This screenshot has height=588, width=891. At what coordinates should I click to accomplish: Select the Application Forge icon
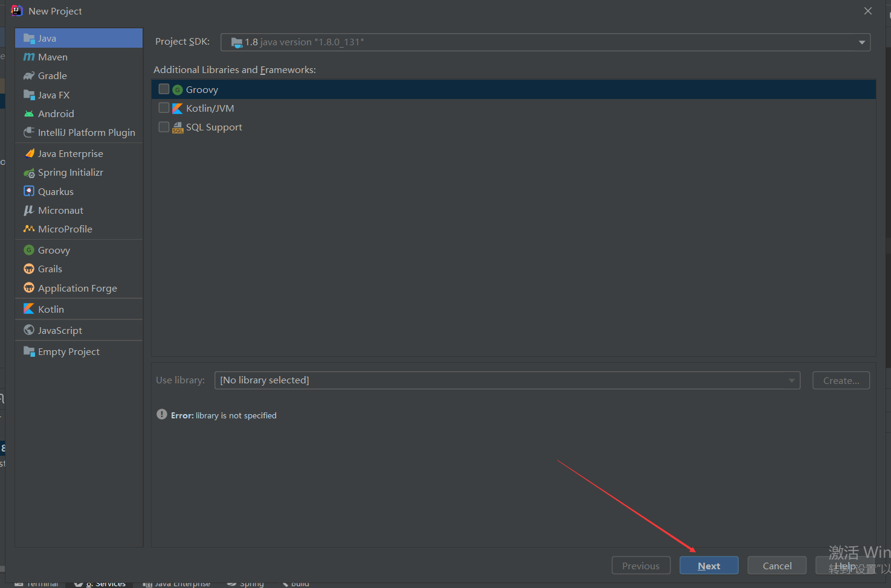click(29, 287)
